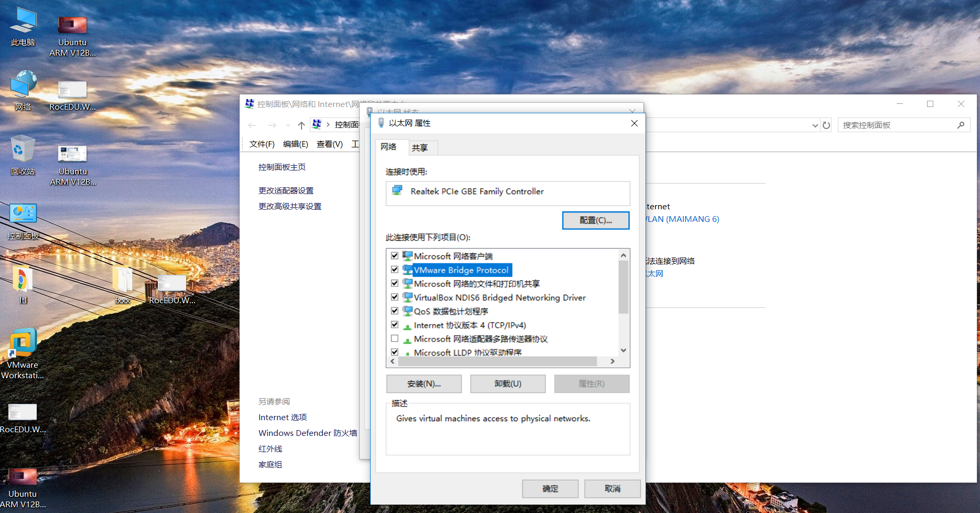Click the horizontal scrollbar thumb in items list
Viewport: 980px width, 513px height.
point(498,361)
